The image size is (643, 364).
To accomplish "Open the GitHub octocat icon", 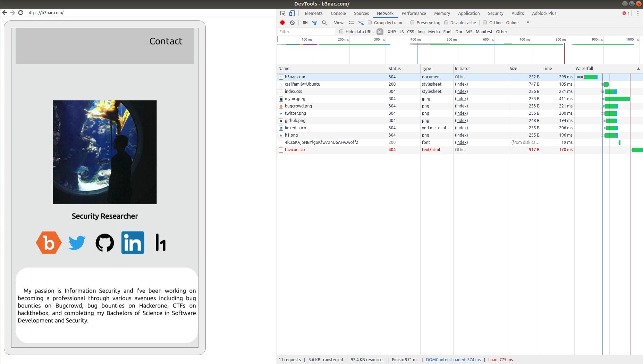I will [x=105, y=243].
